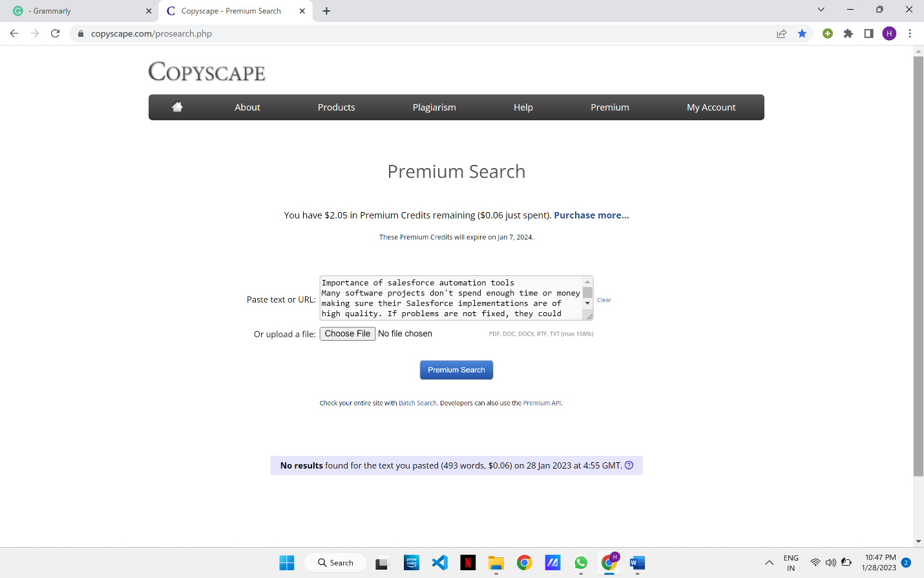Open the notification badge showing 2

906,562
